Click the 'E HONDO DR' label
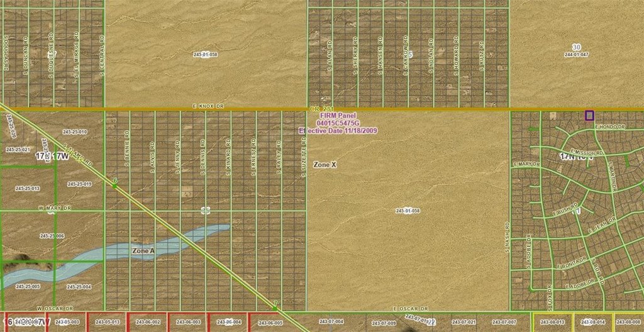Image resolution: width=644 pixels, height=332 pixels. pyautogui.click(x=609, y=128)
